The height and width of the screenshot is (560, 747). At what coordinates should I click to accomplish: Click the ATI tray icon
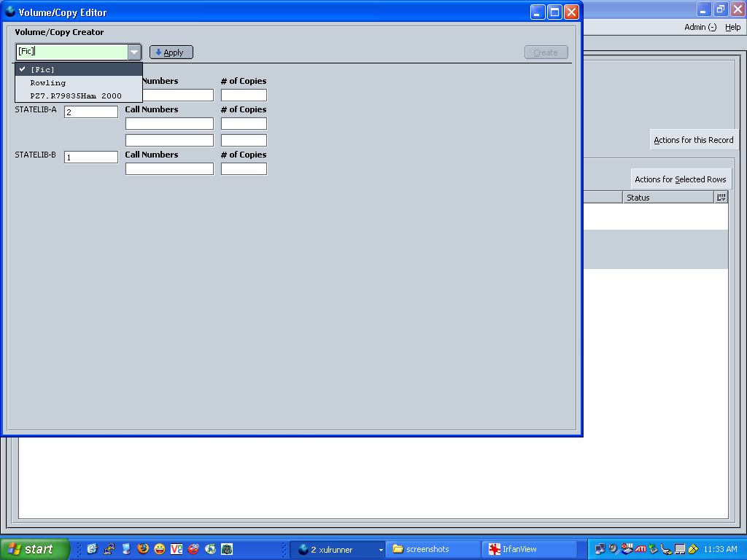point(640,549)
